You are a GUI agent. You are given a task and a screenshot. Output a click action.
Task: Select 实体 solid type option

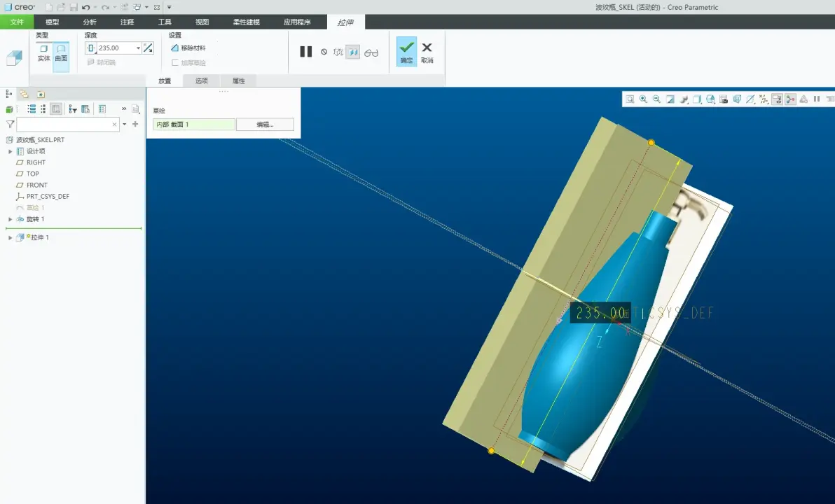(43, 53)
